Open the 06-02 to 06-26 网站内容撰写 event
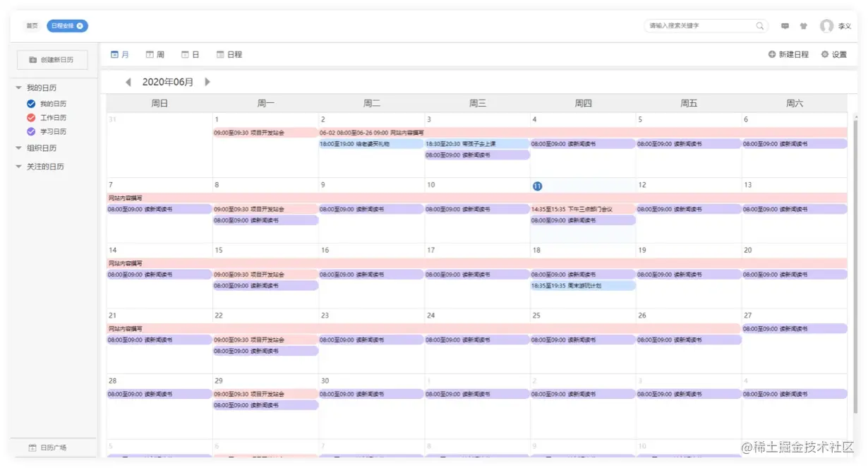This screenshot has width=868, height=468. click(583, 133)
